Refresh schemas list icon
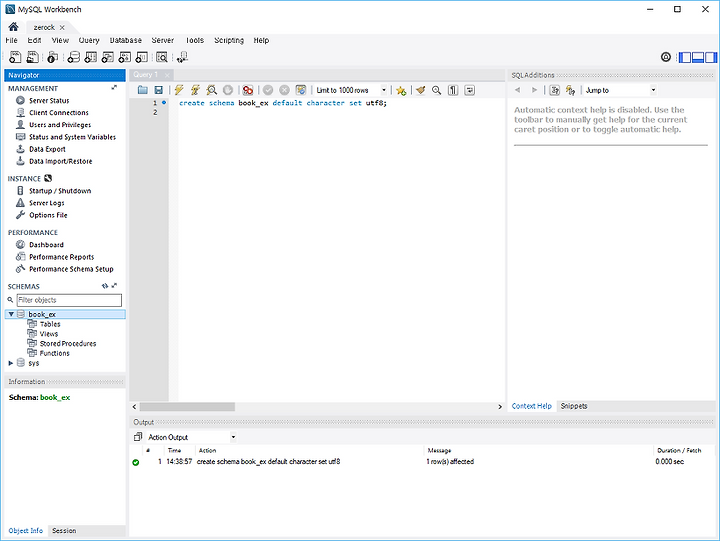 pyautogui.click(x=105, y=286)
